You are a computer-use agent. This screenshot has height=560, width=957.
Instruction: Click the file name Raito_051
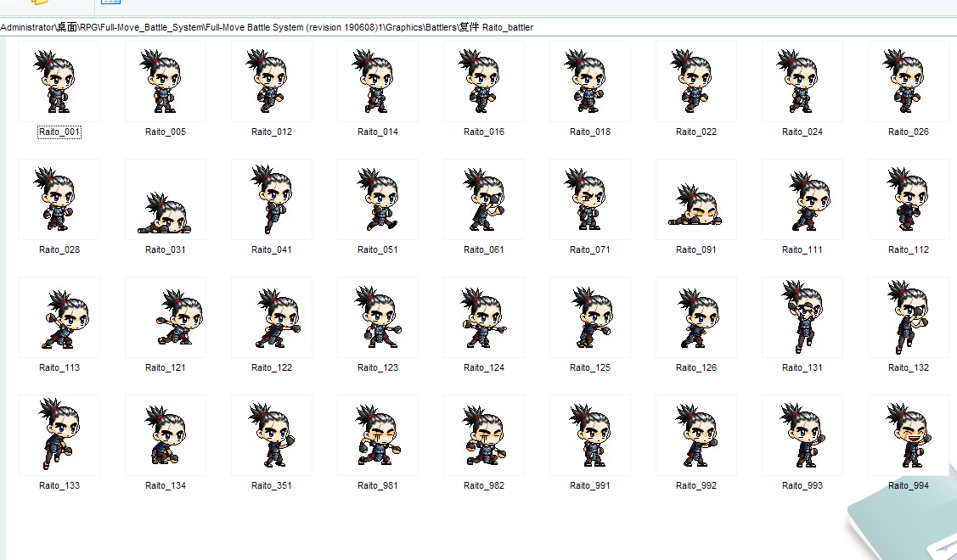pos(378,249)
